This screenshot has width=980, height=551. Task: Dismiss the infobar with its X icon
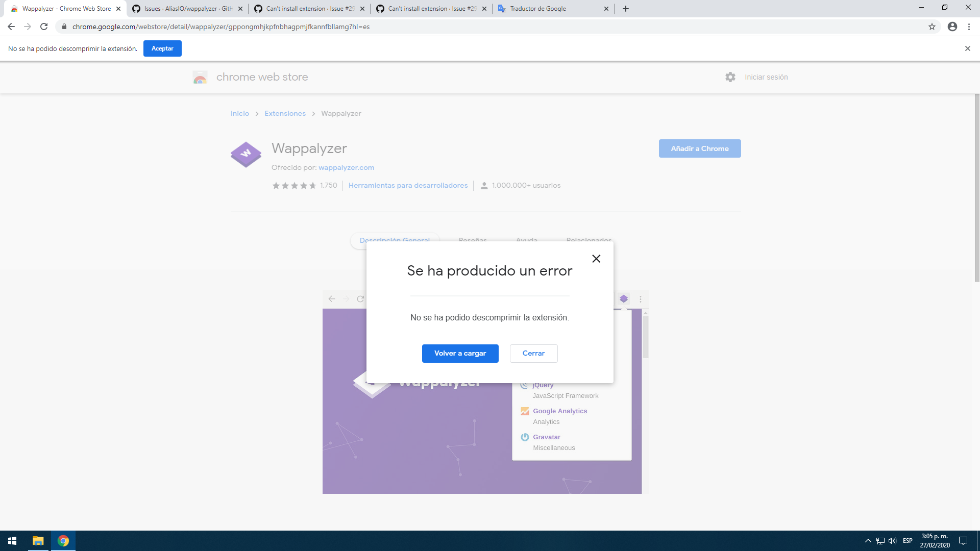(968, 48)
